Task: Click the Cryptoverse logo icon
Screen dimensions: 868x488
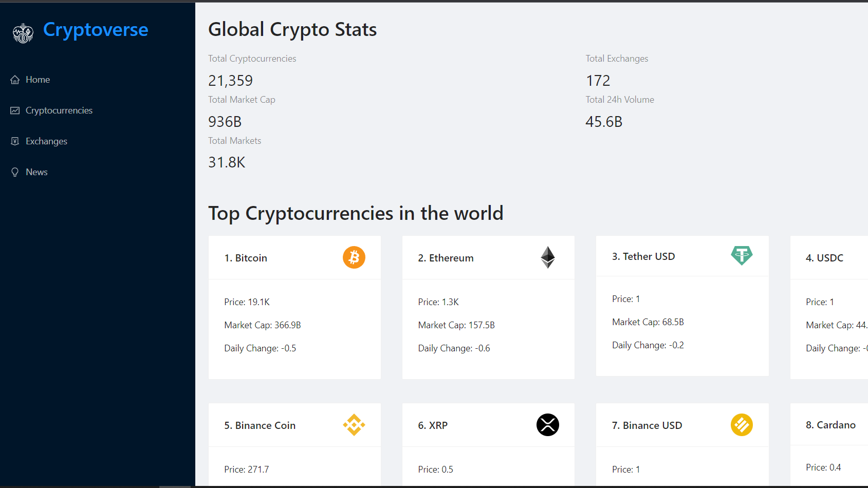Action: pyautogui.click(x=23, y=33)
